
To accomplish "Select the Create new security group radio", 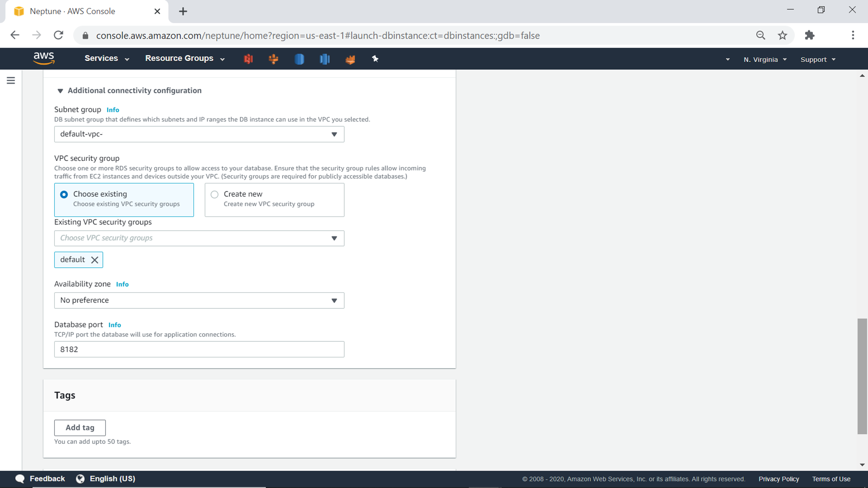I will click(x=214, y=194).
